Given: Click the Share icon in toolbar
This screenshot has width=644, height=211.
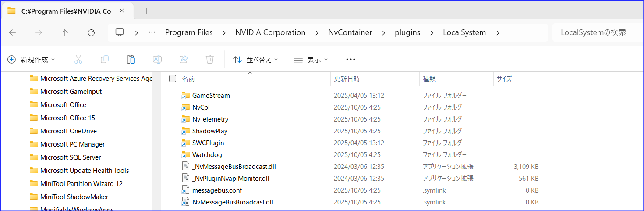Looking at the screenshot, I should (x=184, y=60).
